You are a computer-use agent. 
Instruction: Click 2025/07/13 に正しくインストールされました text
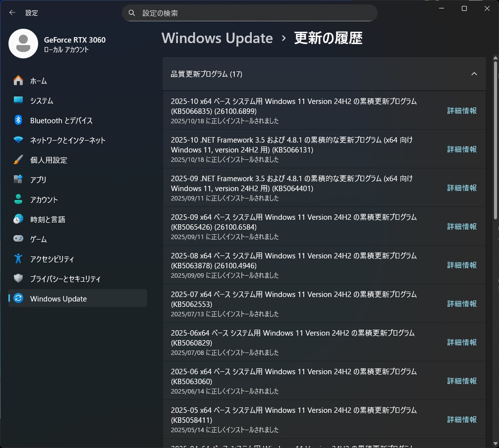tap(224, 314)
